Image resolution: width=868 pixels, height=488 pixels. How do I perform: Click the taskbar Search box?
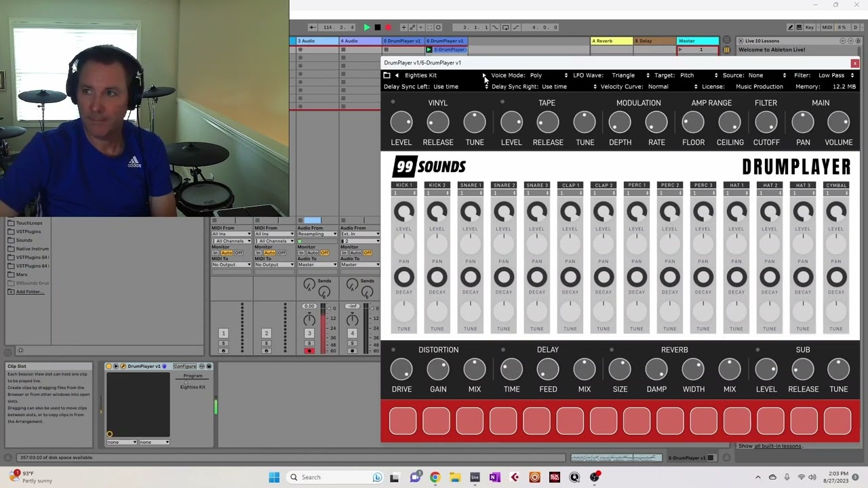[x=336, y=477]
